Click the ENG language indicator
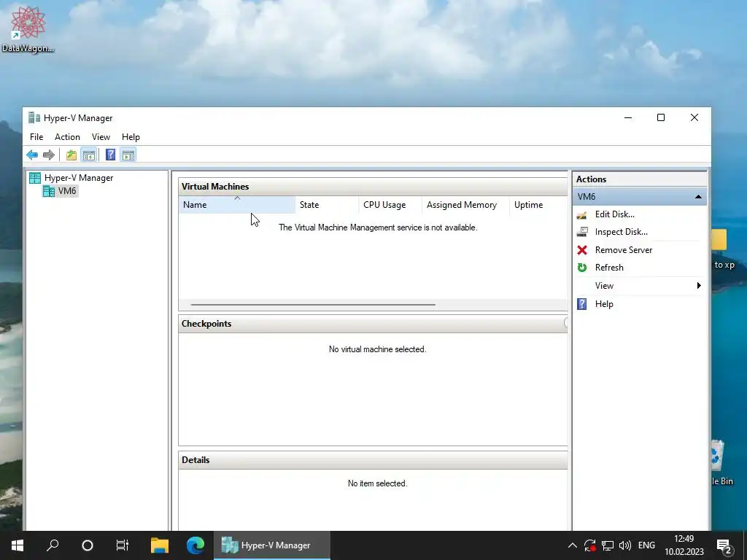The image size is (747, 560). 646,545
